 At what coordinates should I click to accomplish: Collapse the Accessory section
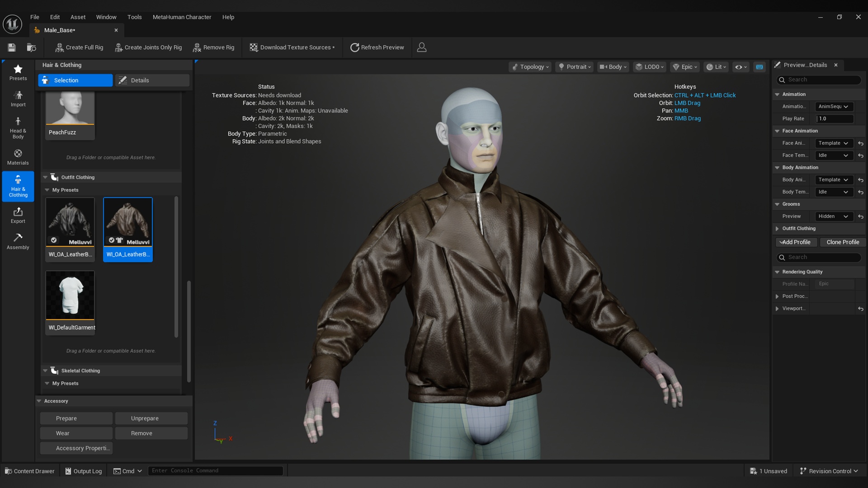39,401
